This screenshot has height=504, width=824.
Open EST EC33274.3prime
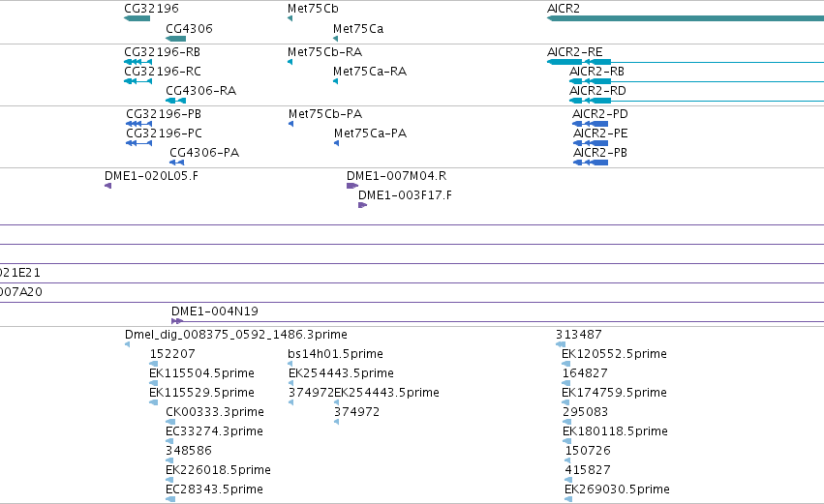click(x=214, y=431)
